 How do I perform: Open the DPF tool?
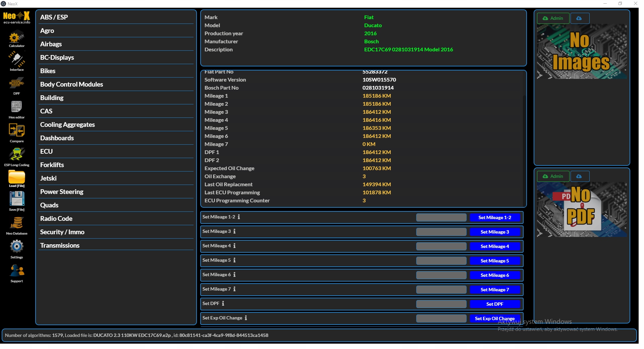tap(16, 85)
